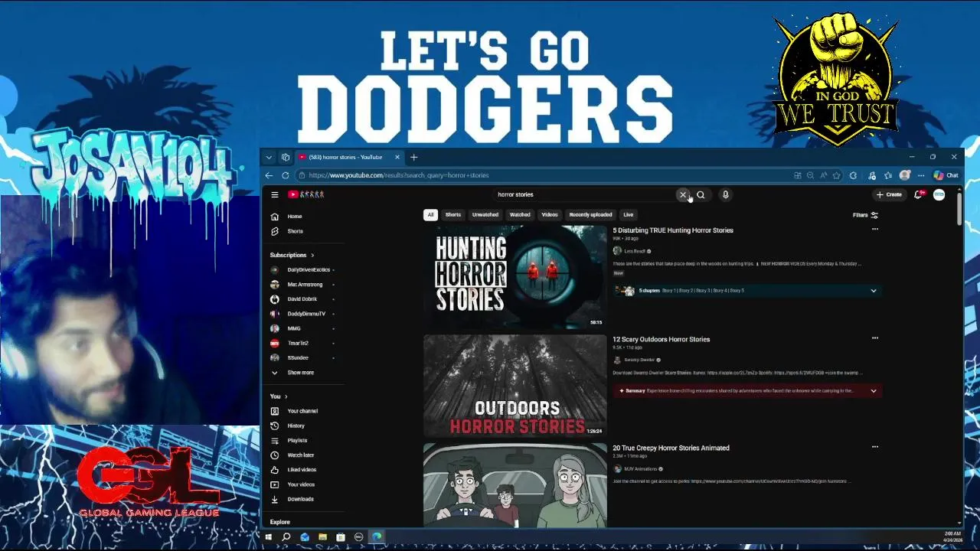980x551 pixels.
Task: Open 20 True Creepy Horror Stories Animated title
Action: click(x=671, y=448)
